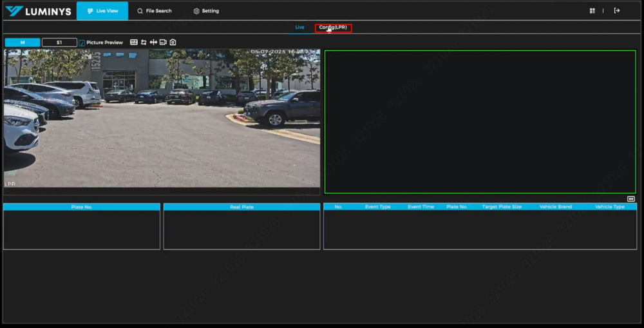Toggle the Picture Preview checkbox
The image size is (644, 328).
(x=82, y=43)
